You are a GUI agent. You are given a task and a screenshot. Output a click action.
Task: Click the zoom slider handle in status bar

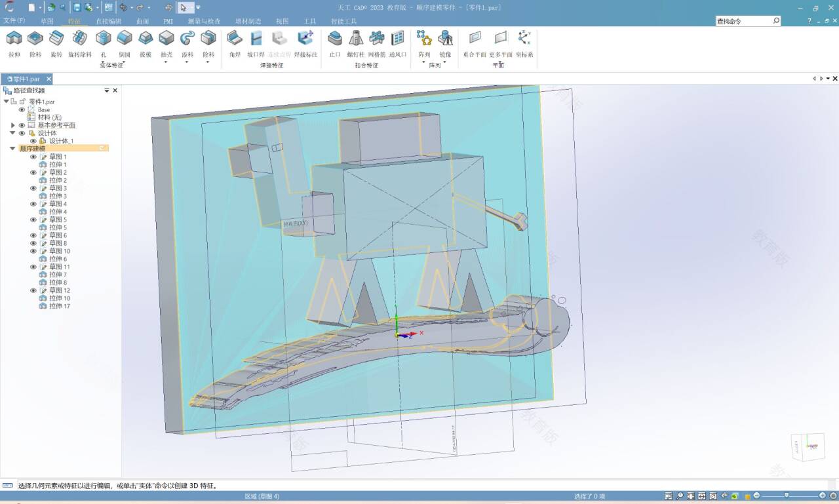coord(787,495)
